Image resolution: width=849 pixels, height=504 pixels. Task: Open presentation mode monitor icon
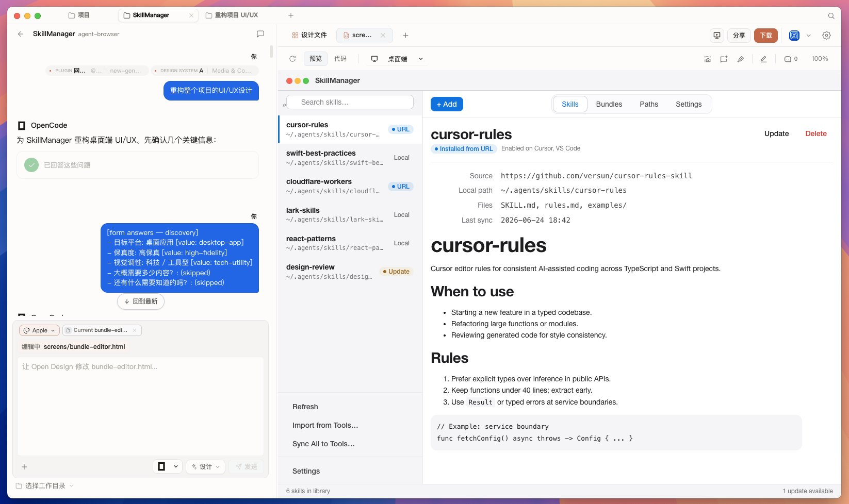pos(717,36)
